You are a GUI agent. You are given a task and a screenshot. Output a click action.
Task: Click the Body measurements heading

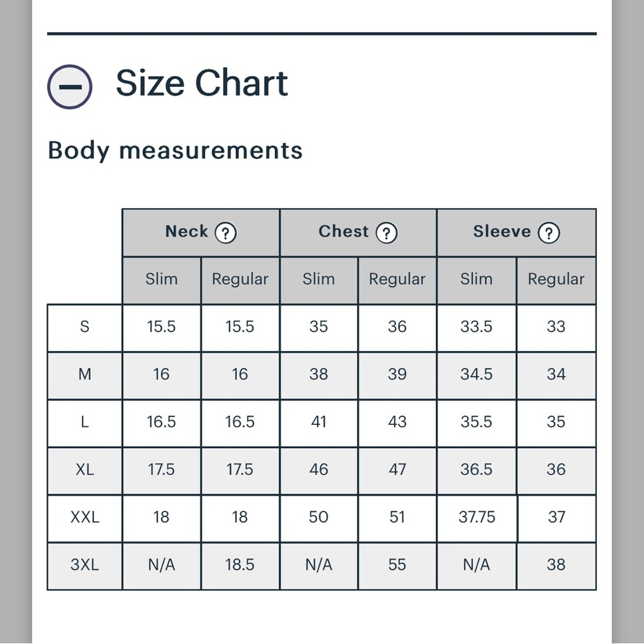point(175,151)
